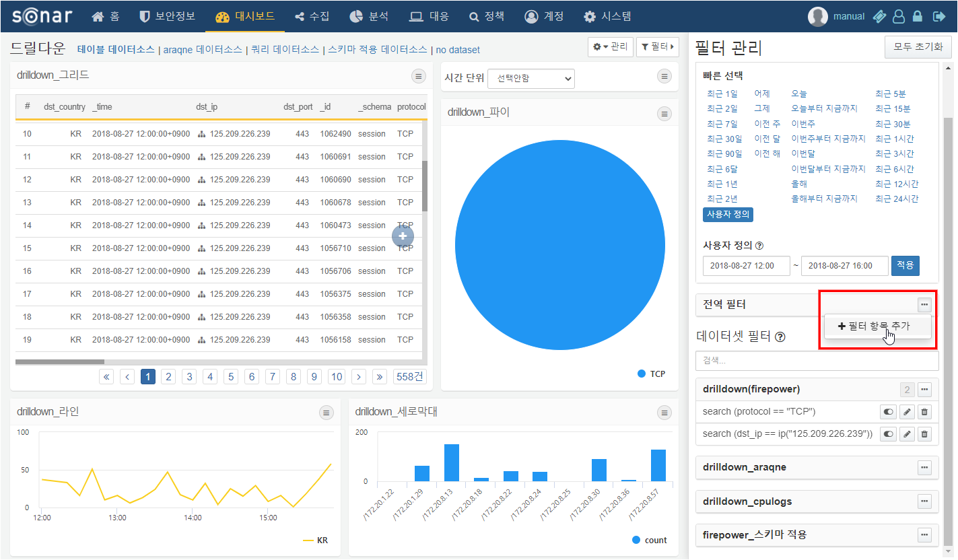The image size is (958, 560).
Task: Open the drilldown_파이 widget menu icon
Action: (x=664, y=113)
